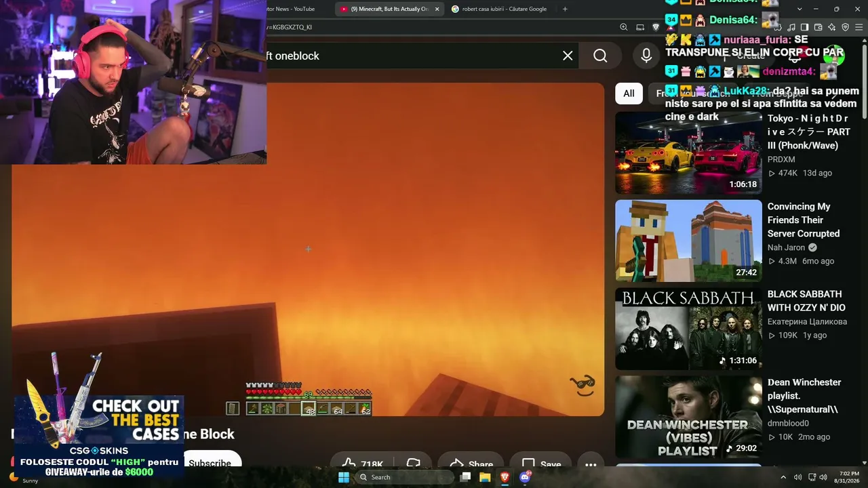Open a new browser tab
Screen dimensions: 868x488
(x=565, y=9)
